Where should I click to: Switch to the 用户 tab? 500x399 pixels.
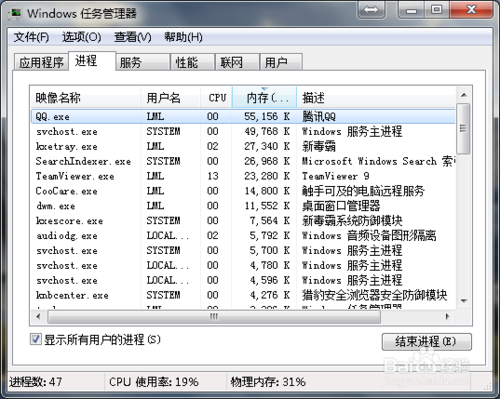(x=281, y=62)
